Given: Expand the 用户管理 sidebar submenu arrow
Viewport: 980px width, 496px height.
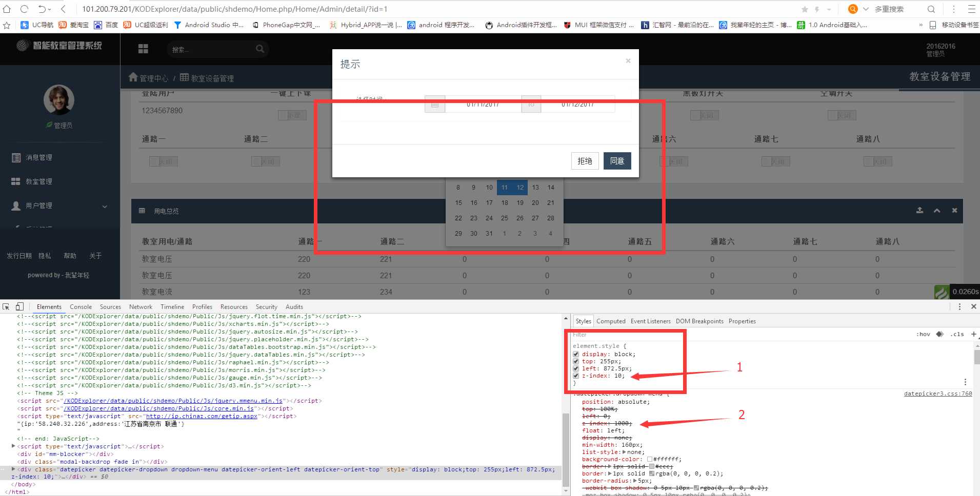Looking at the screenshot, I should tap(105, 206).
